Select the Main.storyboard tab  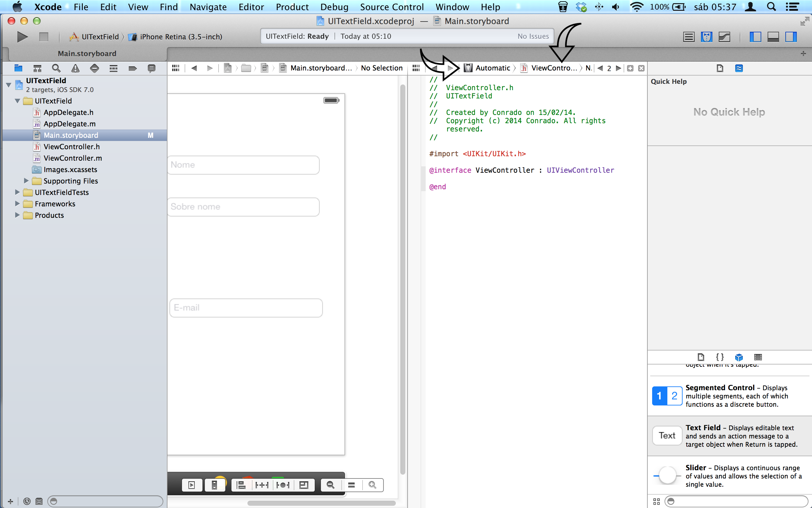tap(87, 54)
